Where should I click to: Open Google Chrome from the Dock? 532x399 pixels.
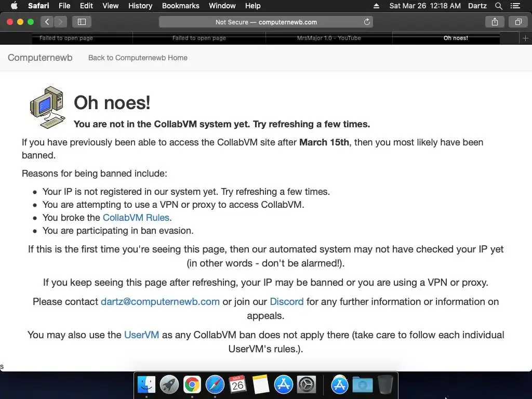192,385
